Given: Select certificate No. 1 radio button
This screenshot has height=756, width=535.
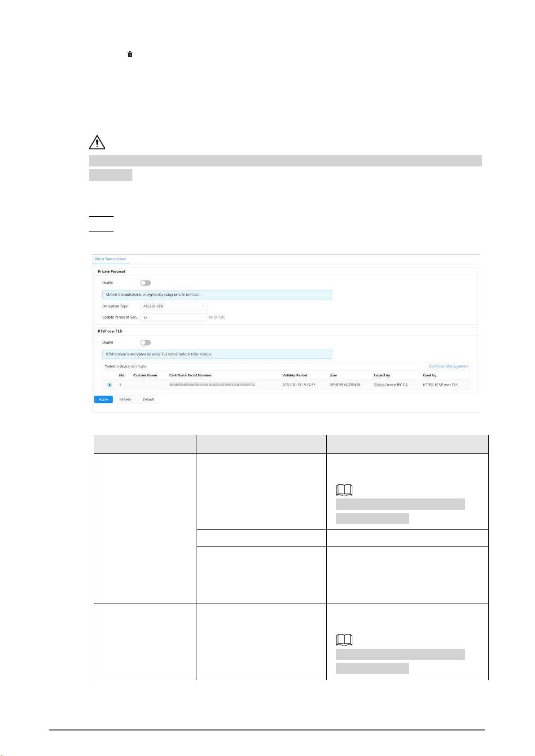Looking at the screenshot, I should tap(110, 385).
